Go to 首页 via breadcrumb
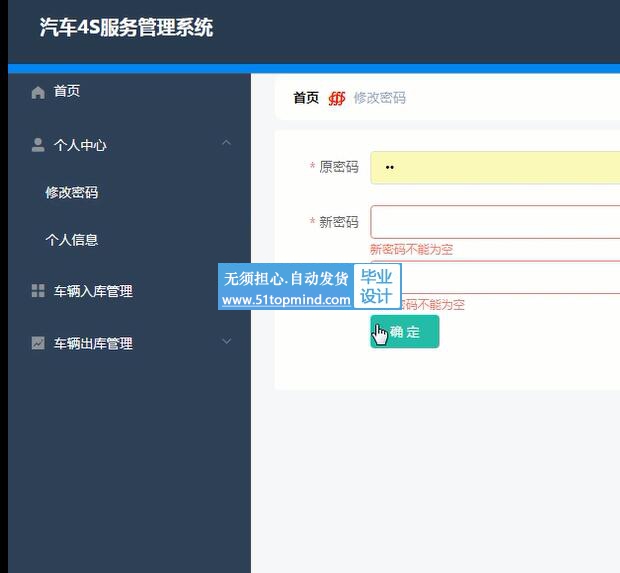The width and height of the screenshot is (620, 573). pyautogui.click(x=306, y=98)
